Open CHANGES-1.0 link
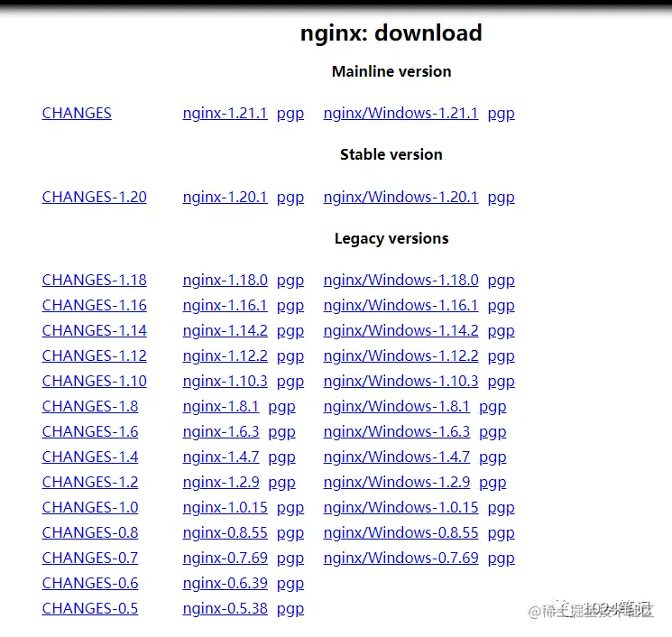The height and width of the screenshot is (637, 672). point(90,508)
